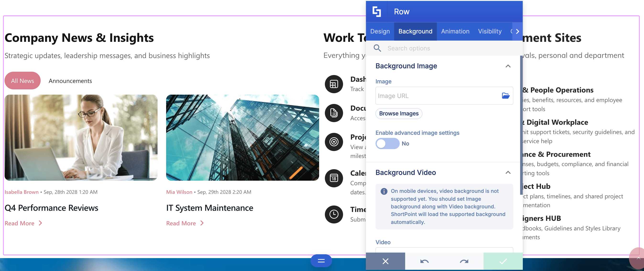This screenshot has width=644, height=271.
Task: Open author link Isabella Brown
Action: (x=22, y=192)
